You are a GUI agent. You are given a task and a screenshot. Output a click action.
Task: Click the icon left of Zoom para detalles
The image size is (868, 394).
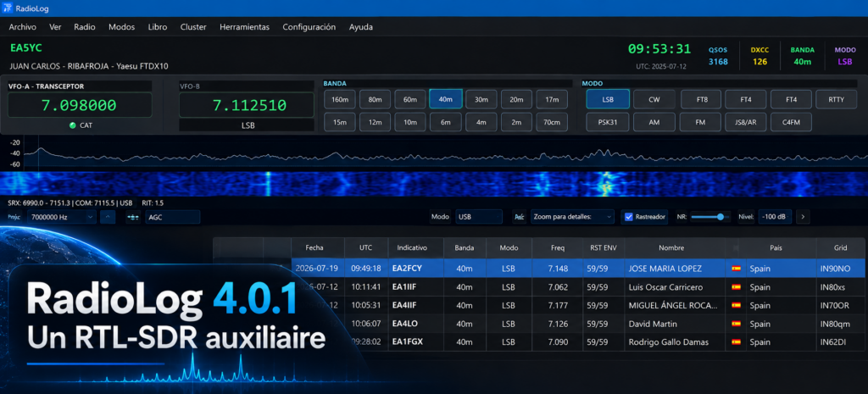pos(520,217)
